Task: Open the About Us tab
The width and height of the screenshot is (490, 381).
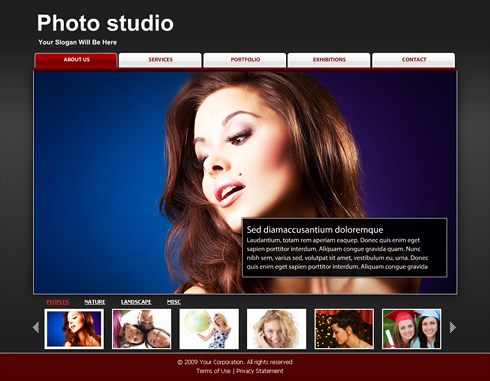Action: tap(76, 60)
